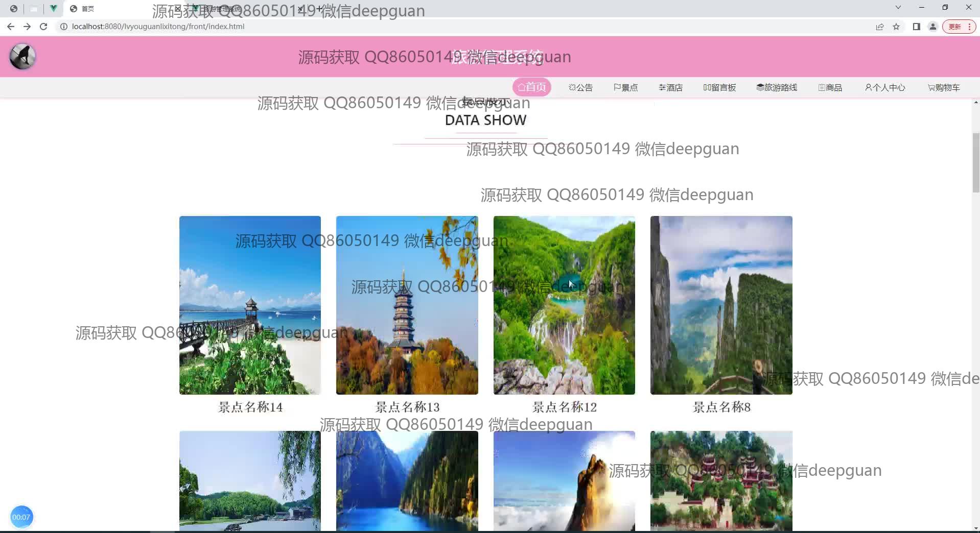This screenshot has width=980, height=533.
Task: Click the page's vertical scrollbar thumb
Action: tap(976, 162)
